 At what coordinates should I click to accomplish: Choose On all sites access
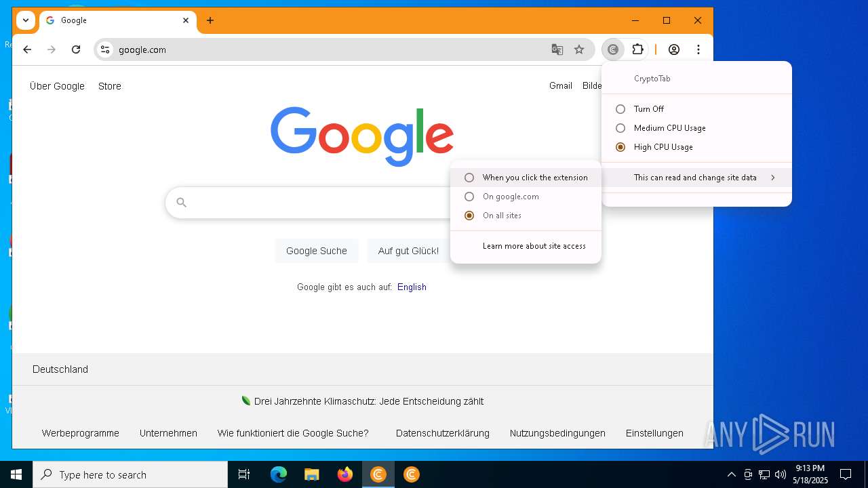coord(526,216)
